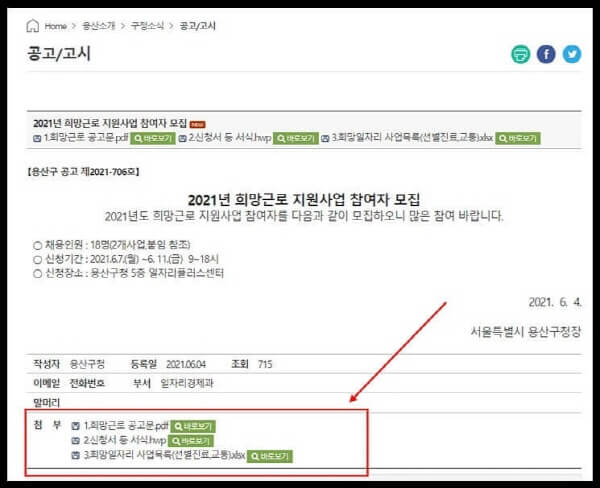The height and width of the screenshot is (488, 600).
Task: Click 바로보기 beside bottom 1.희망근로 공고문.pdf
Action: [193, 426]
